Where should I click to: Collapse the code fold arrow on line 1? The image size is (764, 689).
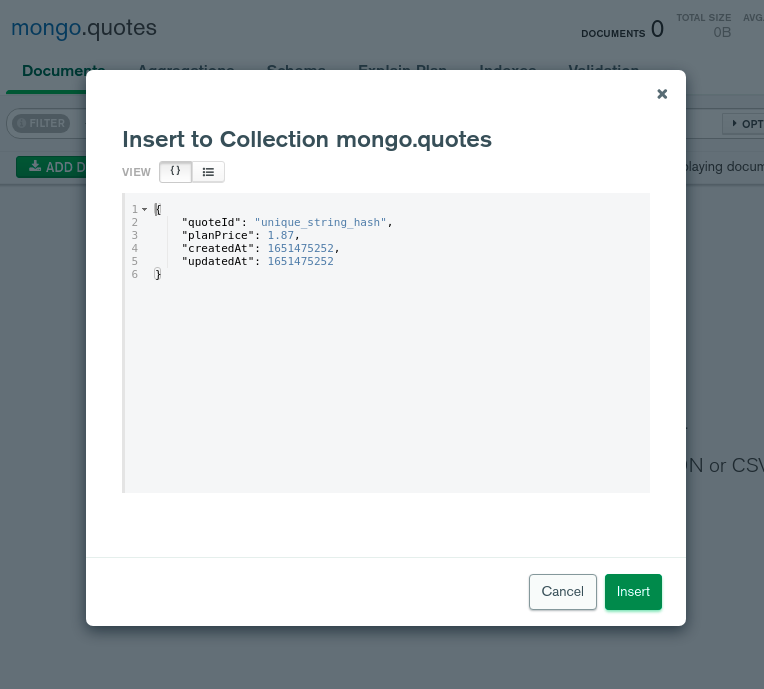[x=144, y=209]
